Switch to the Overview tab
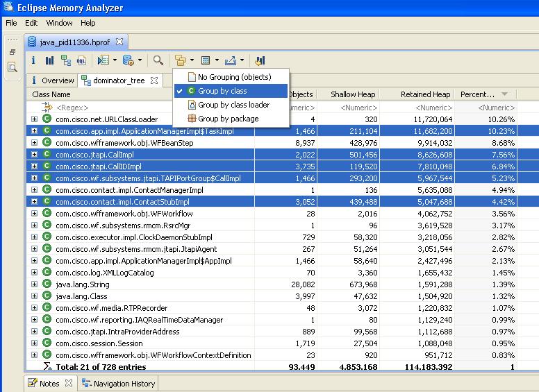 pyautogui.click(x=52, y=80)
